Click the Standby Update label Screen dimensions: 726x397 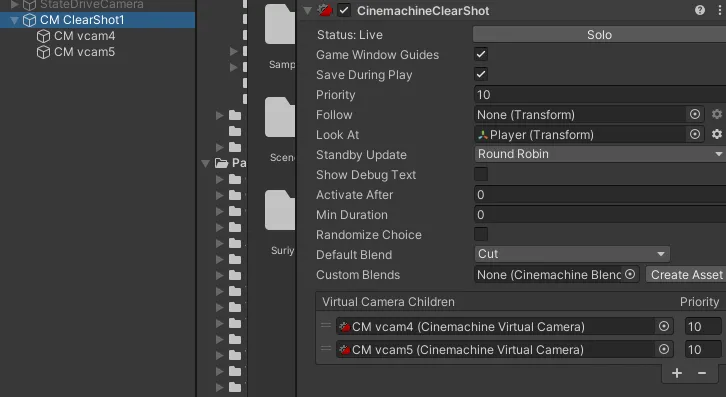click(361, 155)
